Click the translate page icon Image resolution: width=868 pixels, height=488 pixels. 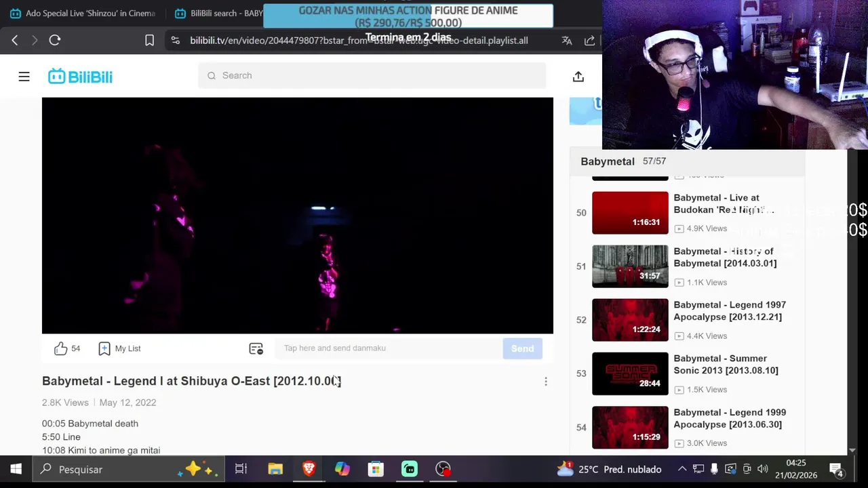pyautogui.click(x=567, y=40)
